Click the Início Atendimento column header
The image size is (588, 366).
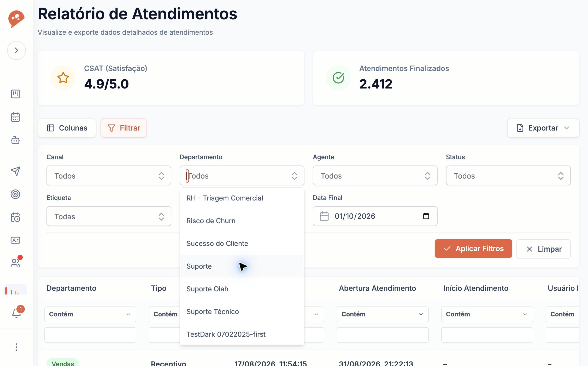tap(476, 288)
